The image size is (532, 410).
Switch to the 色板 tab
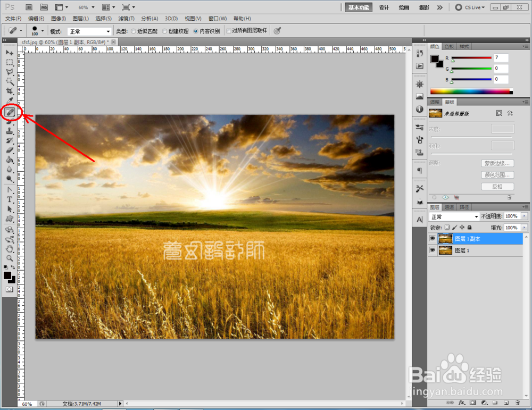point(449,46)
